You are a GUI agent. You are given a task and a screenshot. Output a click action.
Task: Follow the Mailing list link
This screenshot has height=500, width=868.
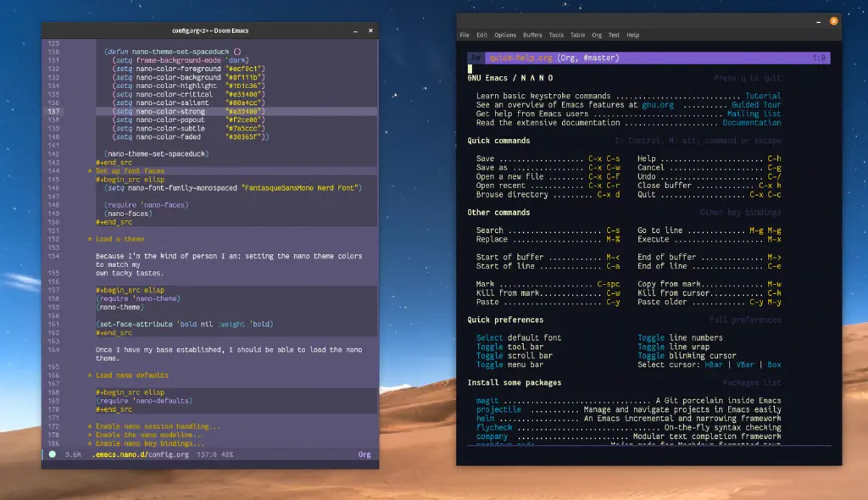click(754, 114)
